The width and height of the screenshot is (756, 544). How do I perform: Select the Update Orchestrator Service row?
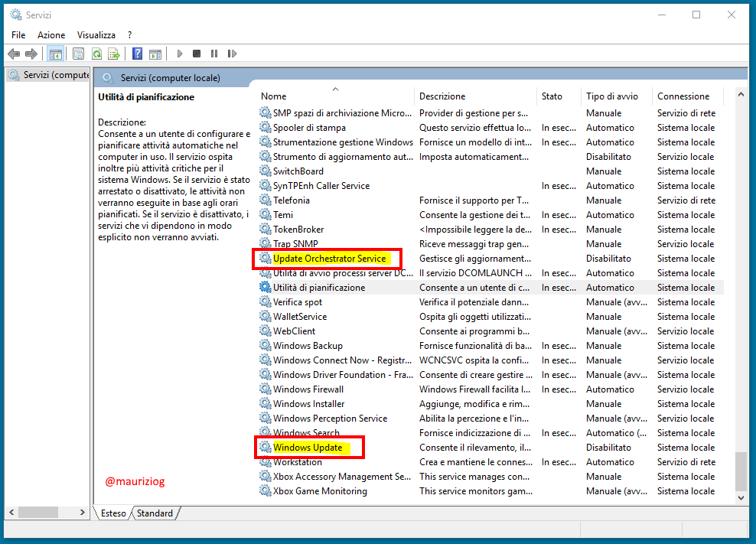point(490,259)
